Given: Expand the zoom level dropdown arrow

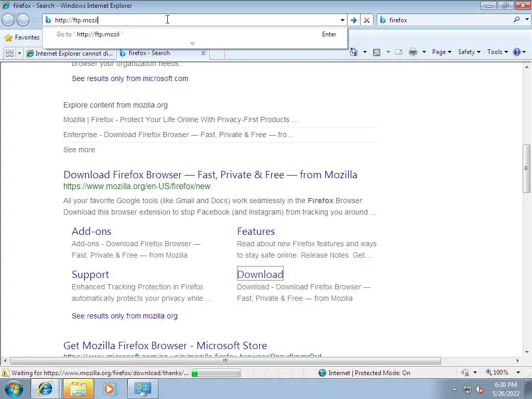Looking at the screenshot, I should 518,373.
